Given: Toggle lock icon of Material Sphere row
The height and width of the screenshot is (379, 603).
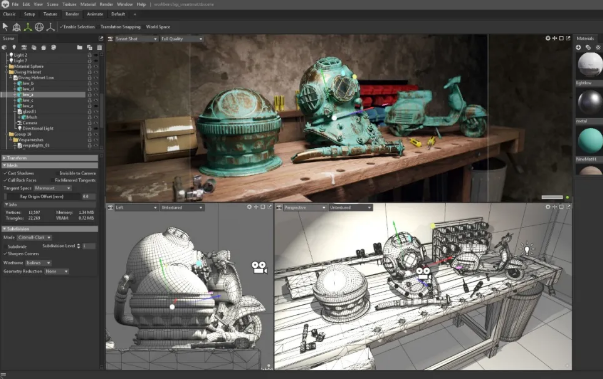Looking at the screenshot, I should pyautogui.click(x=90, y=66).
